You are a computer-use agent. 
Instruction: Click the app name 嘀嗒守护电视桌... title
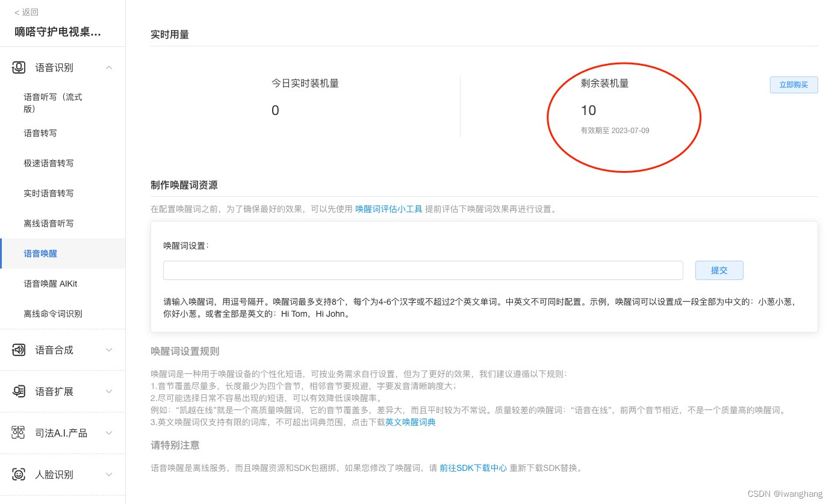pos(58,32)
